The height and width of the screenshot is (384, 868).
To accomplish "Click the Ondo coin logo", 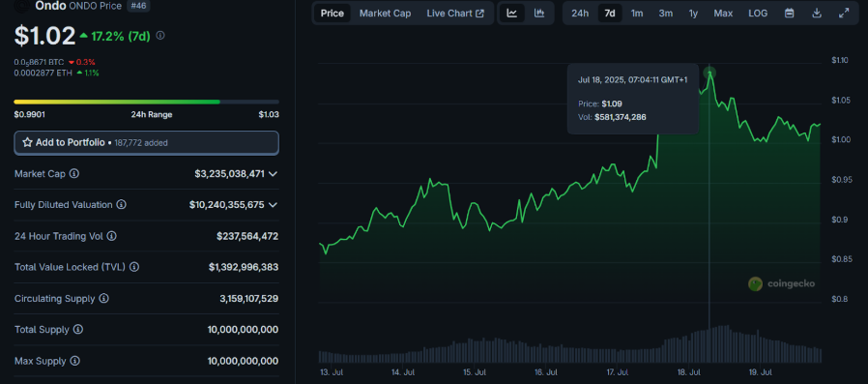I will click(x=21, y=6).
